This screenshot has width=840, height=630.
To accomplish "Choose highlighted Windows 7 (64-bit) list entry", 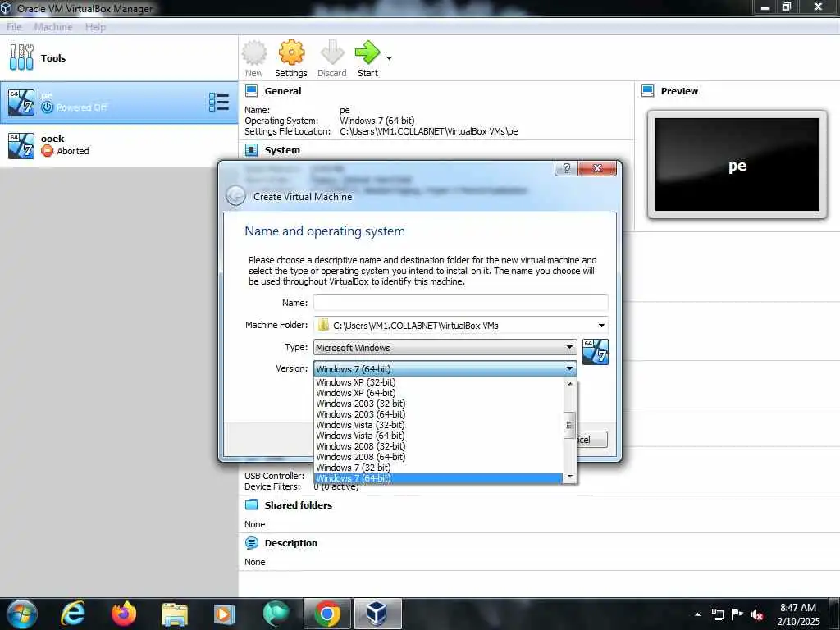I will click(x=438, y=478).
